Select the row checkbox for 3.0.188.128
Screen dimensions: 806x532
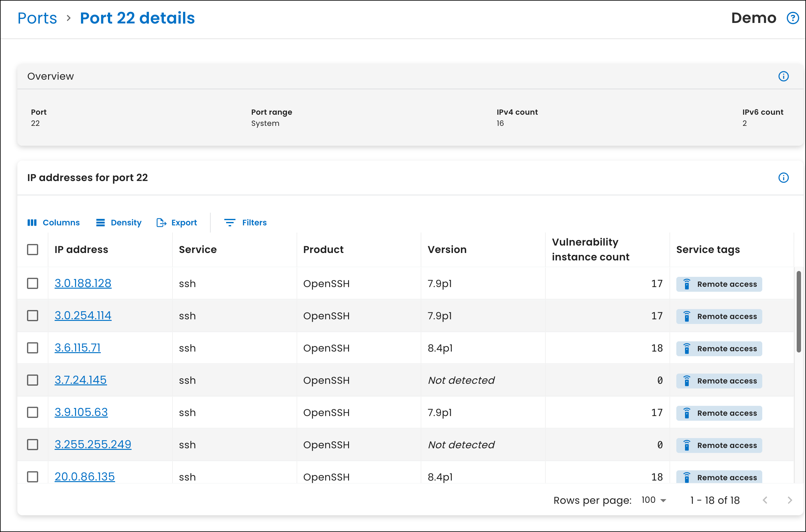pyautogui.click(x=33, y=283)
